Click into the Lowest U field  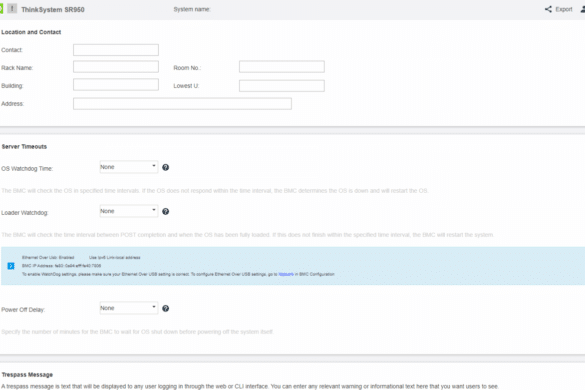(282, 86)
